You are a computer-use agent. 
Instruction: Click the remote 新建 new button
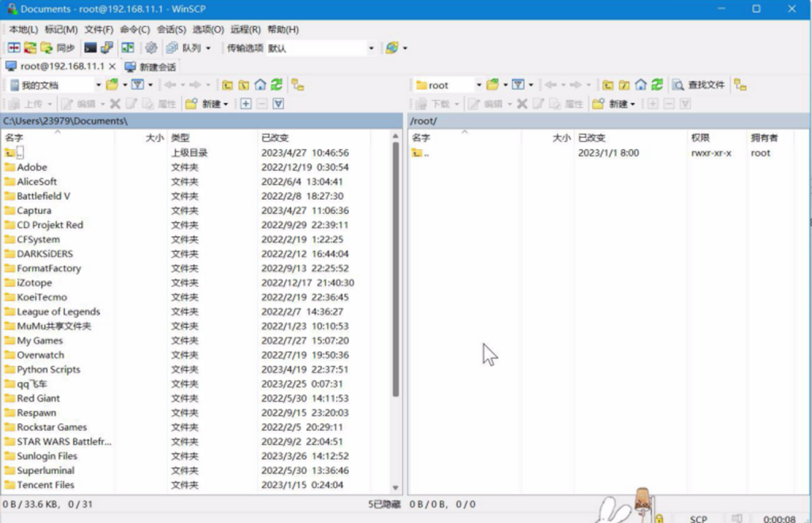pyautogui.click(x=610, y=104)
